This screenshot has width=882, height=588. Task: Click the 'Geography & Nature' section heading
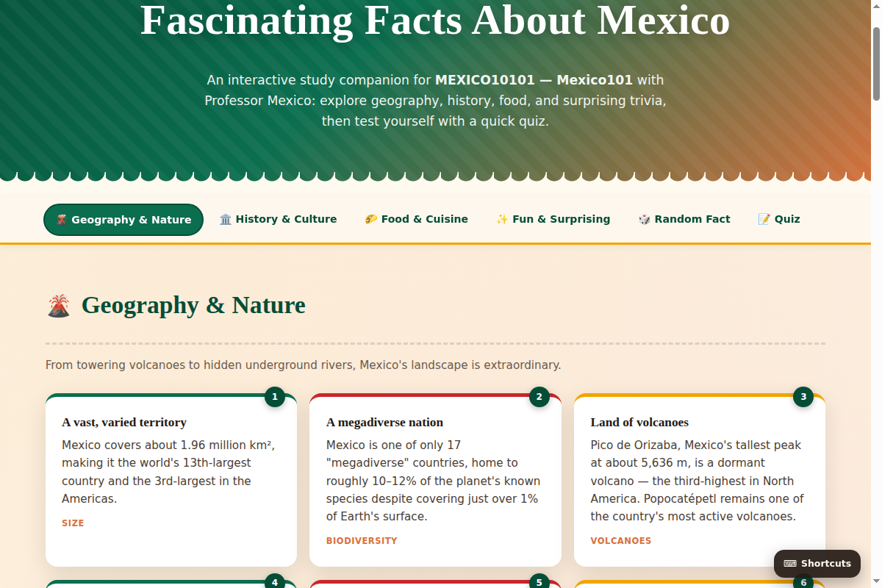click(193, 305)
